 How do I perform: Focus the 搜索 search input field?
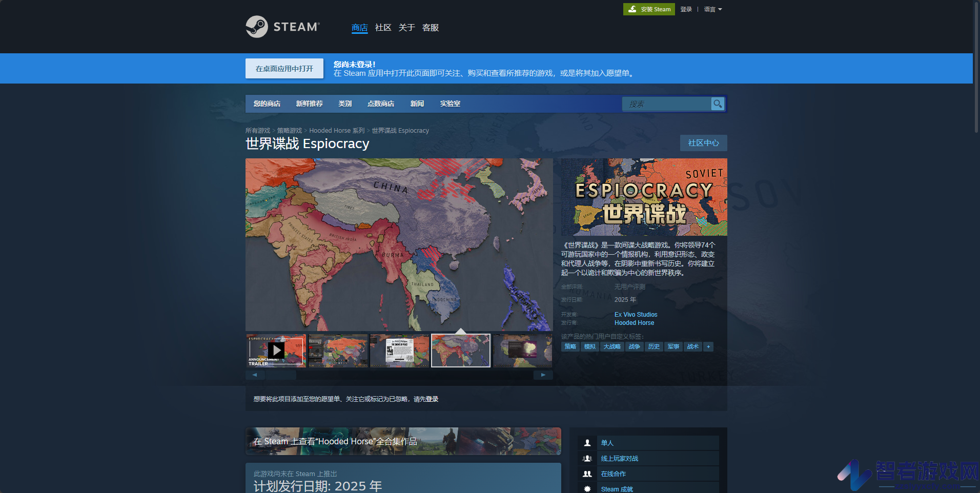point(667,104)
